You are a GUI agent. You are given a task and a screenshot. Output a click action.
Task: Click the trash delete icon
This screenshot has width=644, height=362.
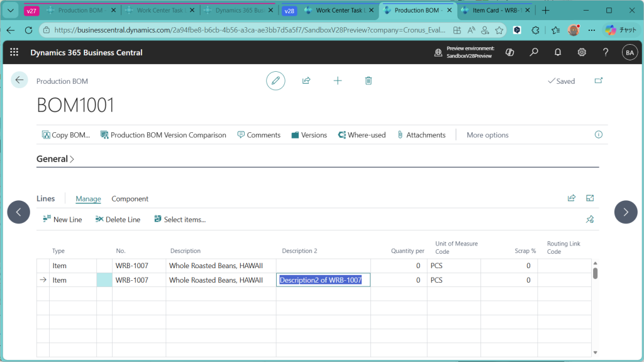(x=369, y=81)
